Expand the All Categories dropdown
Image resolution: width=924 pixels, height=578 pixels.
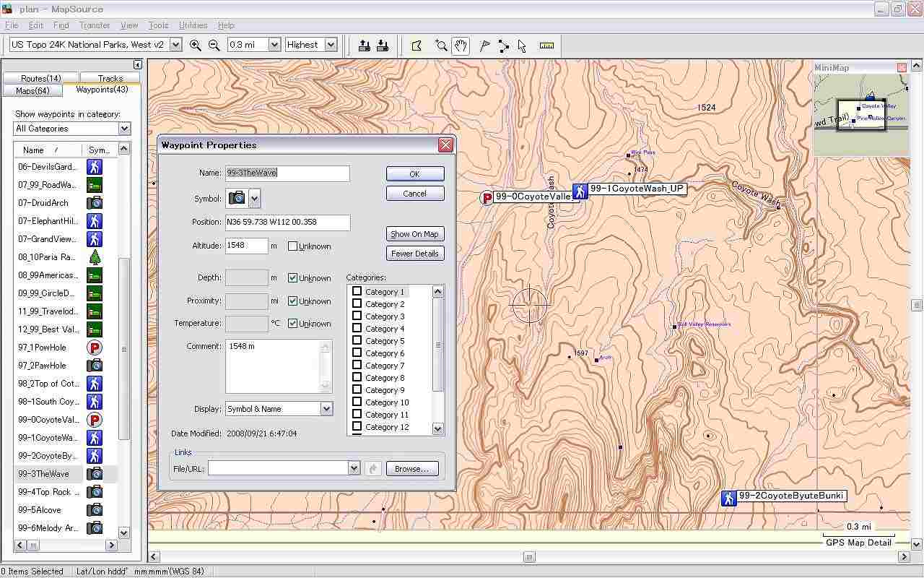(124, 129)
